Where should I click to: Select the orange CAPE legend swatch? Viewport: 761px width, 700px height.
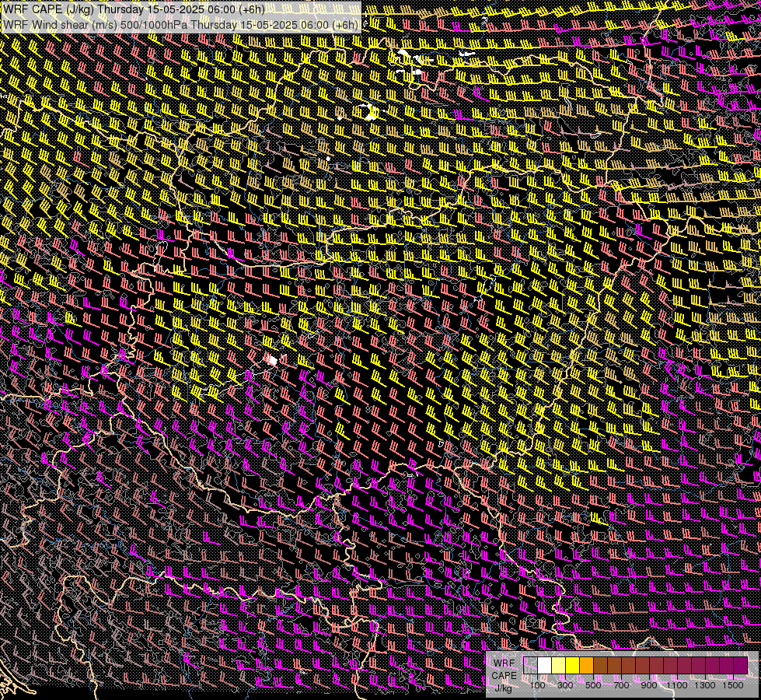[x=587, y=666]
